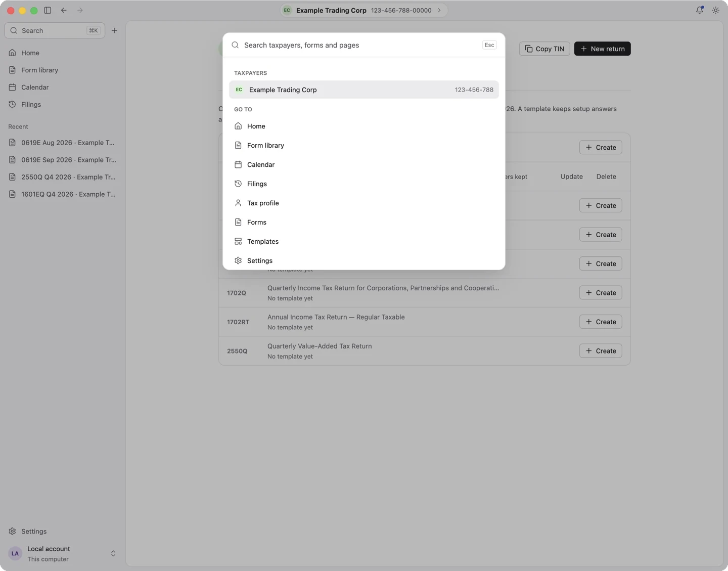Go forward with the right arrow
728x571 pixels.
point(80,10)
